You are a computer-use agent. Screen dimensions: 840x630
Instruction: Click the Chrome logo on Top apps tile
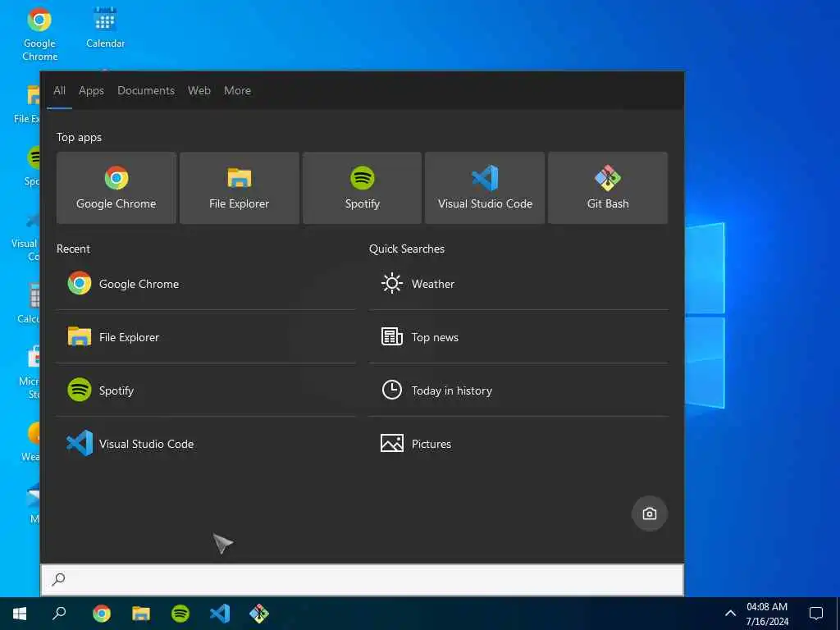[x=116, y=178]
